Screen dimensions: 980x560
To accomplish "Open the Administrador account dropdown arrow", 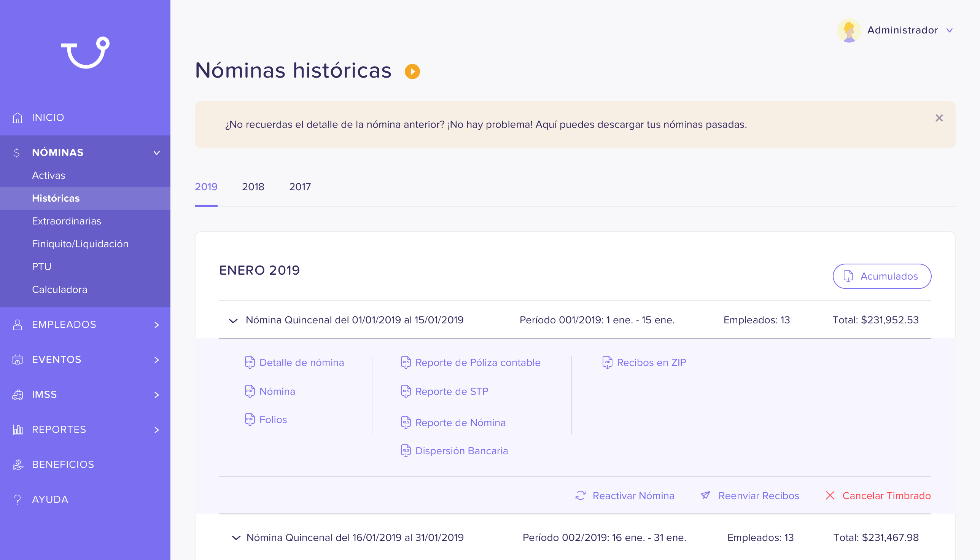I will click(x=950, y=30).
